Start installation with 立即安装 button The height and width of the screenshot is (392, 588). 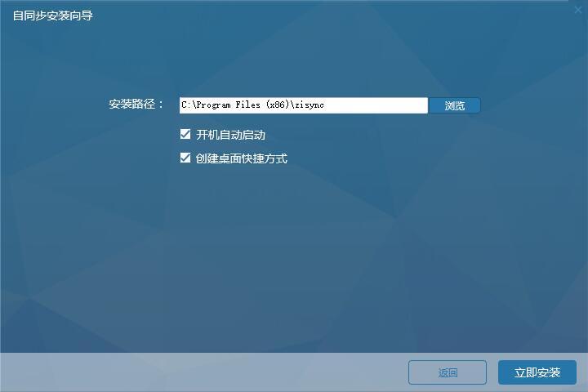pyautogui.click(x=537, y=372)
